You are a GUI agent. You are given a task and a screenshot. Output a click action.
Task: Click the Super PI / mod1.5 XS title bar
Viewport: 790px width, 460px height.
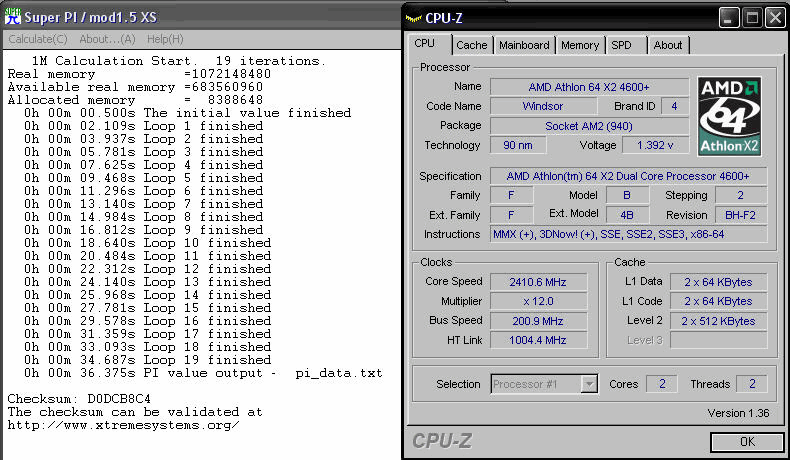202,17
